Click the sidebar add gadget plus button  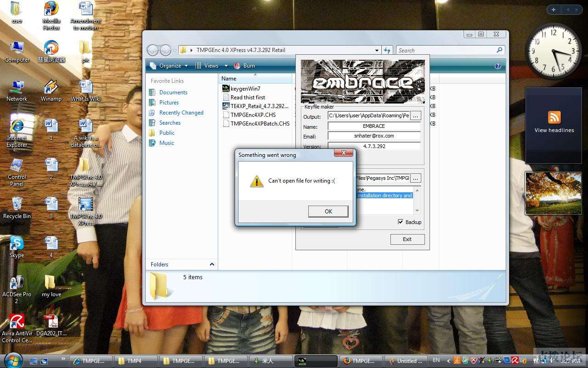pyautogui.click(x=554, y=10)
